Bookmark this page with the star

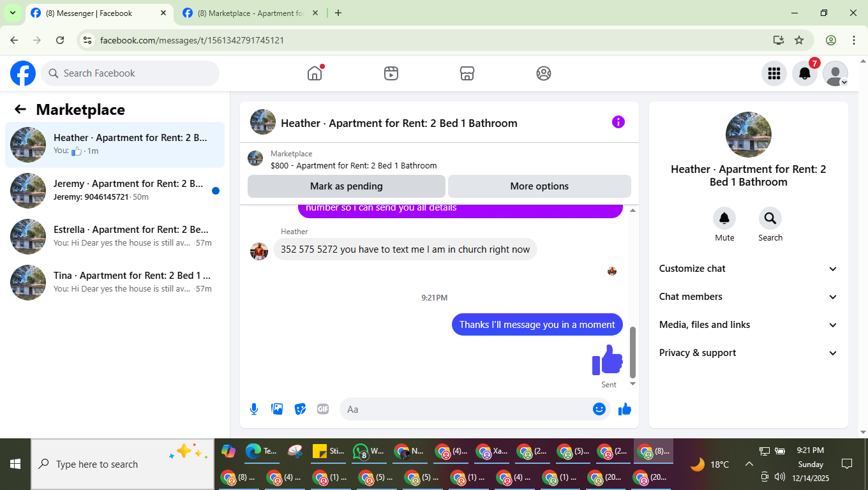point(799,40)
